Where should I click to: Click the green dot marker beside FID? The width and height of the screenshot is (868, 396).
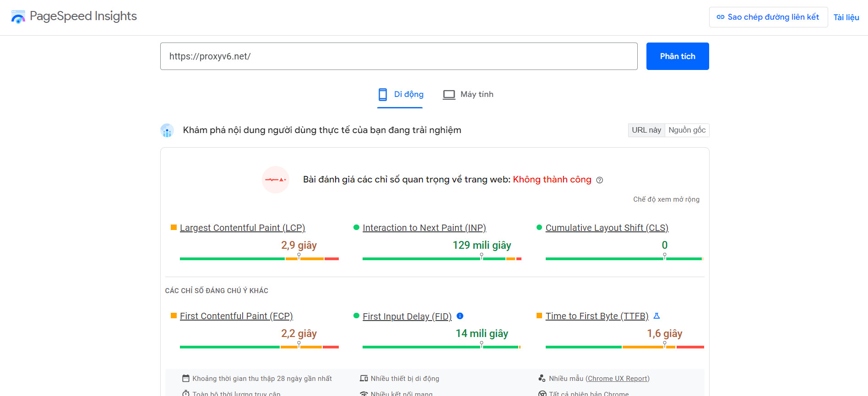(356, 316)
